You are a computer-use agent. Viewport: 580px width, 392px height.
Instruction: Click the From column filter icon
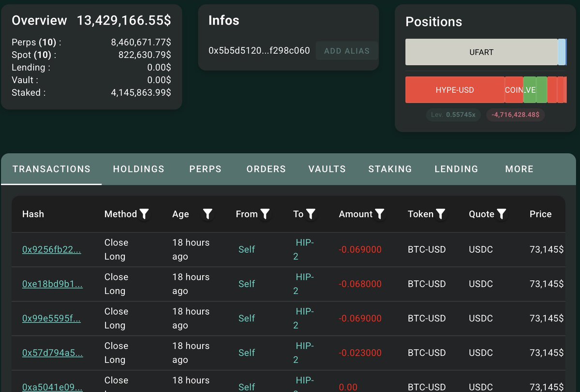(265, 214)
